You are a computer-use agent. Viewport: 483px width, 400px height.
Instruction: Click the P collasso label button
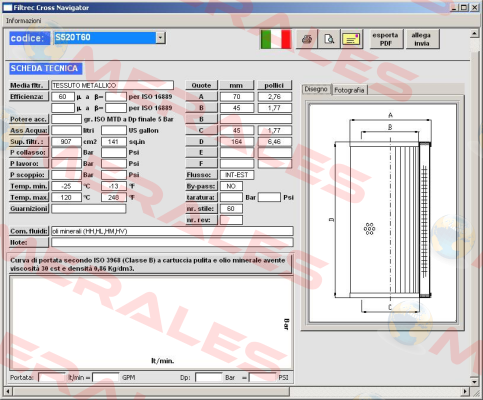coord(29,153)
